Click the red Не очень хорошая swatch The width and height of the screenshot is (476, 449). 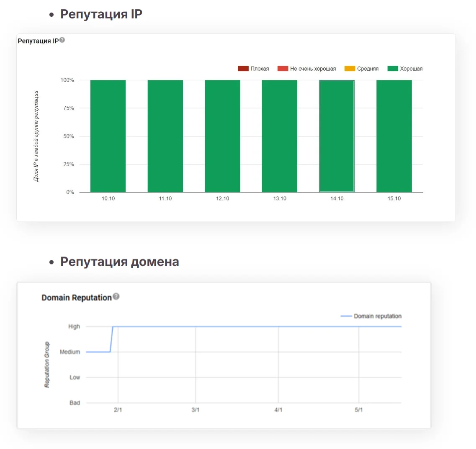click(x=283, y=69)
